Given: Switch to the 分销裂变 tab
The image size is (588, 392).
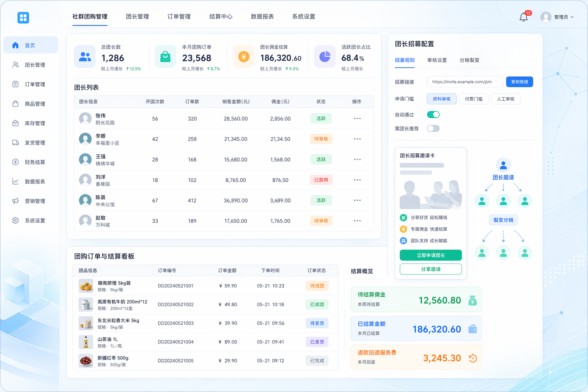Looking at the screenshot, I should pos(469,60).
